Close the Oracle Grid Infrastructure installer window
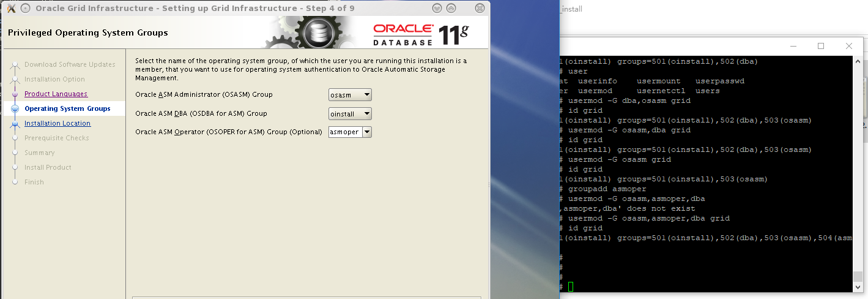This screenshot has height=299, width=868. (480, 8)
